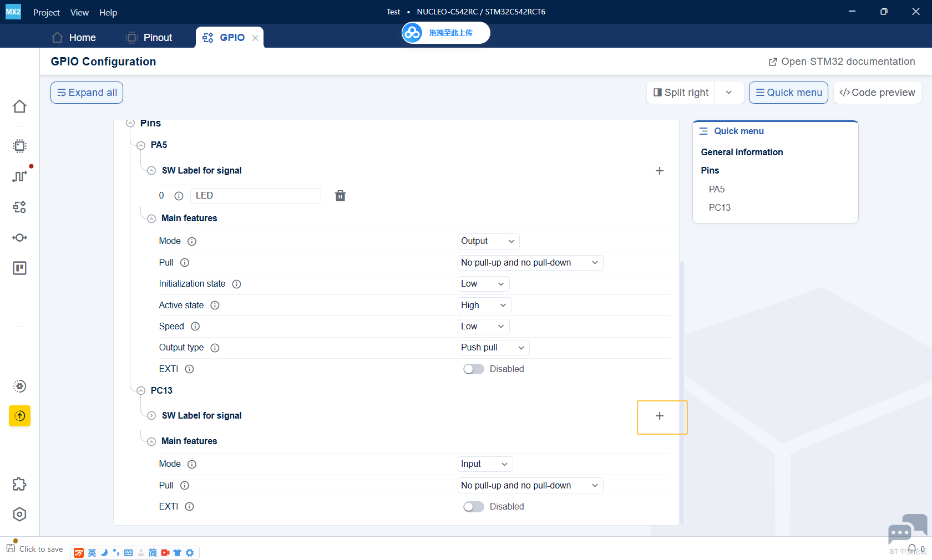Screen dimensions: 932x560
Task: Open the Home icon in the left sidebar
Action: (x=19, y=106)
